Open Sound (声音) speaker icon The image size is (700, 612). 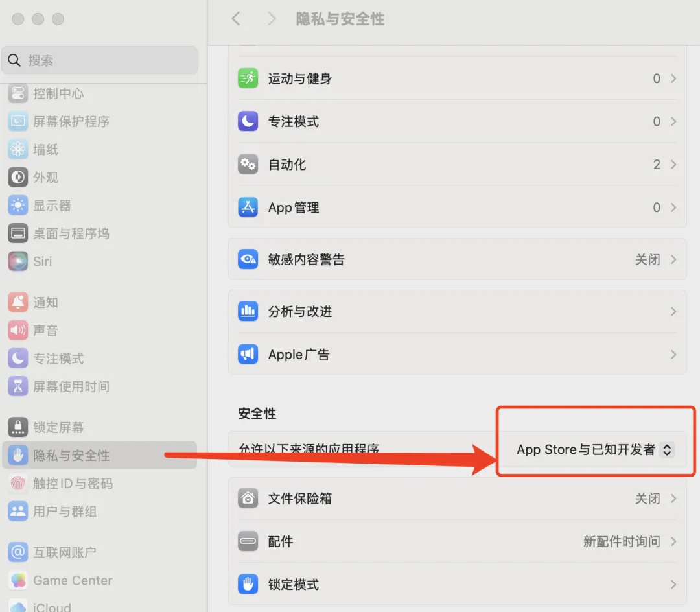pyautogui.click(x=18, y=331)
